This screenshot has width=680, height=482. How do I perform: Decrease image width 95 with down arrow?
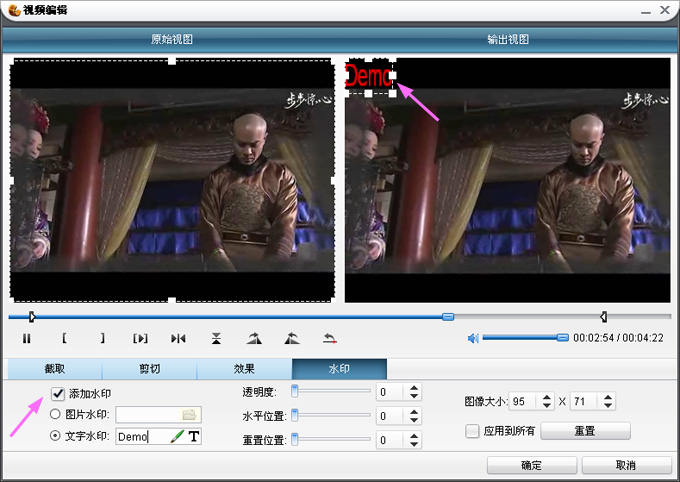point(547,405)
